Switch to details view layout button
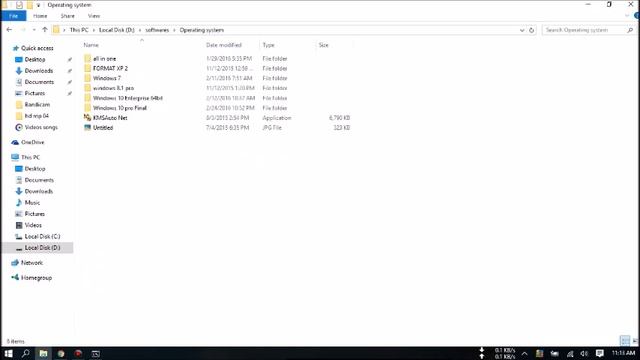Screen dimensions: 640x360 (x=625, y=340)
